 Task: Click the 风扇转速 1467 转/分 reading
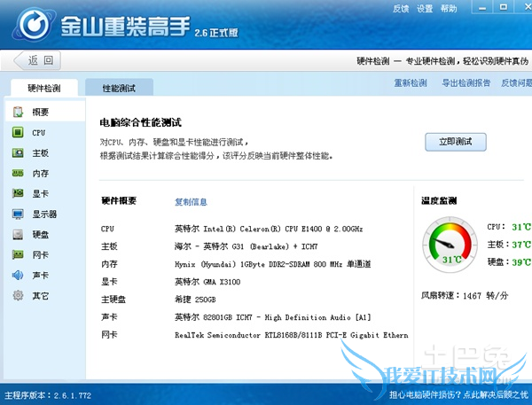point(465,295)
